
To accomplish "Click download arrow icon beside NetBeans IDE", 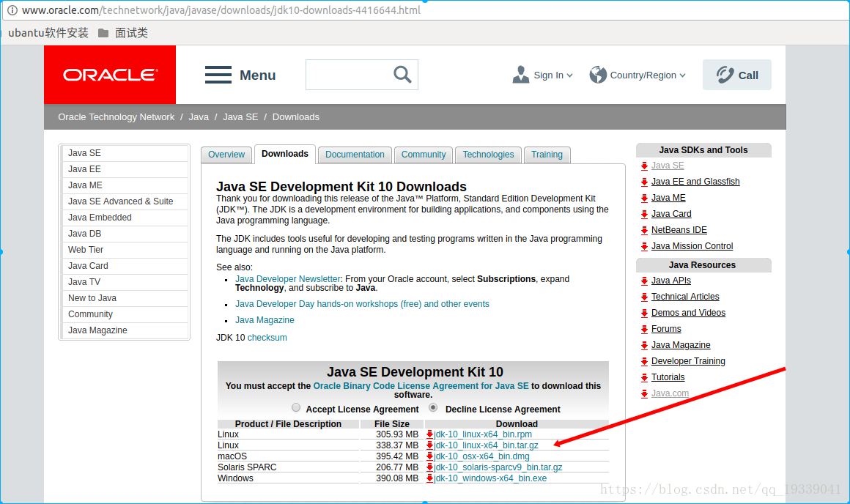I will 644,230.
